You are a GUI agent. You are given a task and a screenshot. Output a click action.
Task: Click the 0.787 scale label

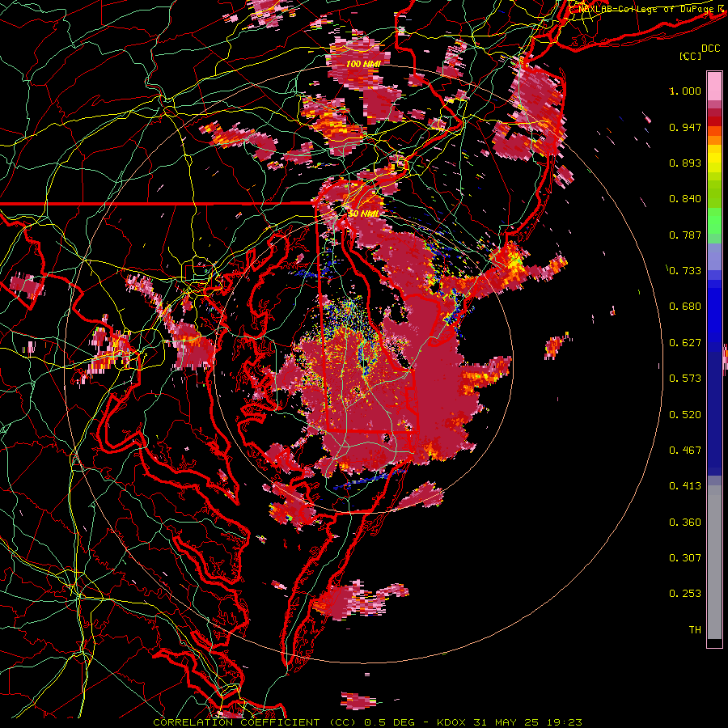[685, 235]
